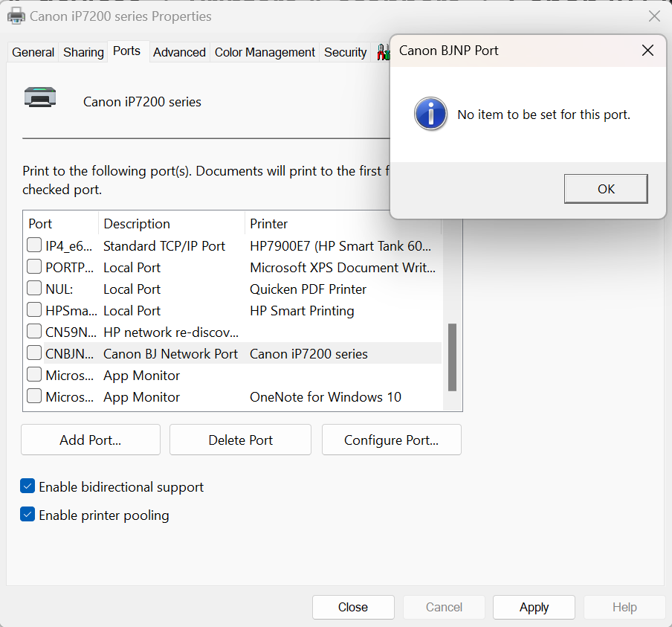This screenshot has height=627, width=672.
Task: Click the Add Port... button
Action: click(x=90, y=440)
